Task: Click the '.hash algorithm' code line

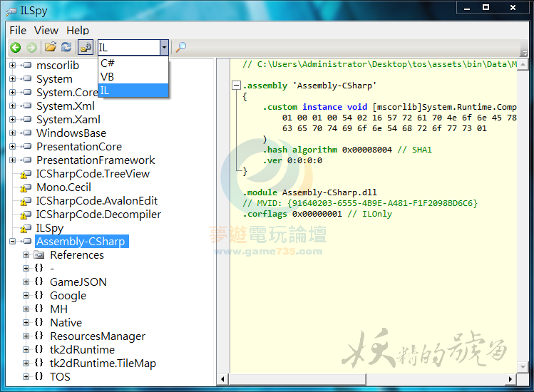Action: click(347, 150)
